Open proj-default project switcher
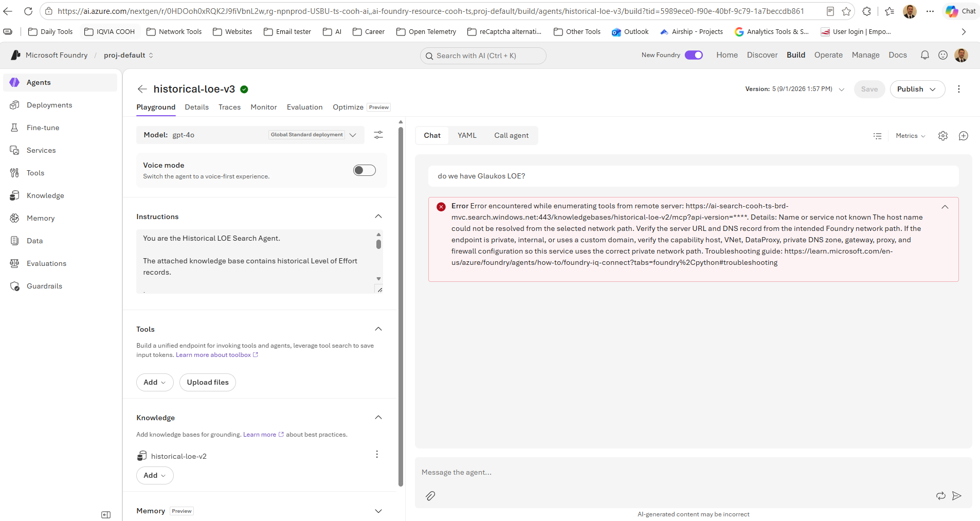980x521 pixels. (129, 55)
